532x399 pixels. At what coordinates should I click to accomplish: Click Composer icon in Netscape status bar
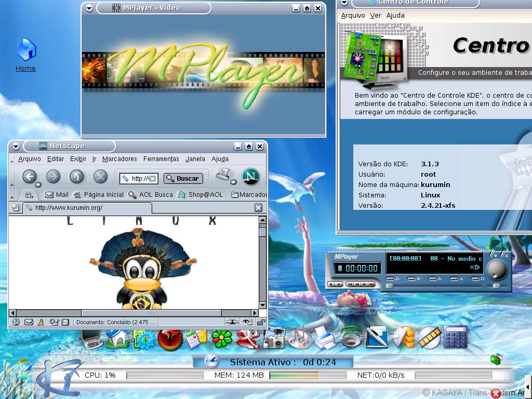[54, 322]
